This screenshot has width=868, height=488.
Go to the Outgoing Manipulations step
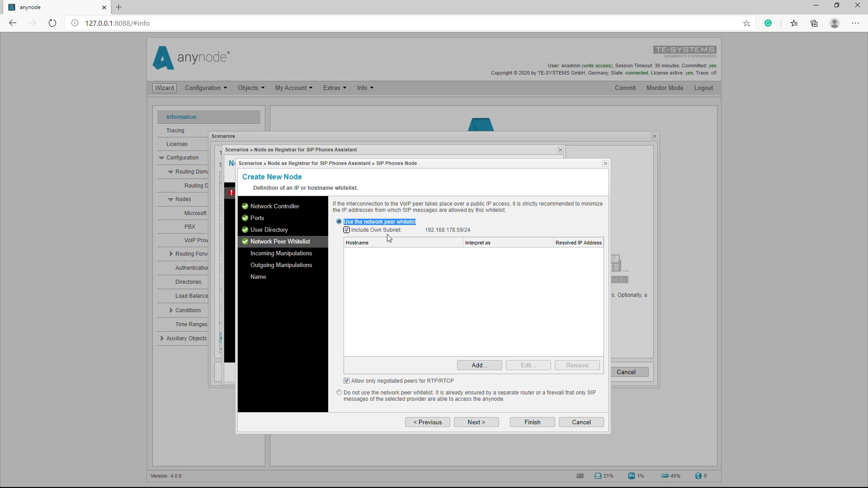[281, 265]
